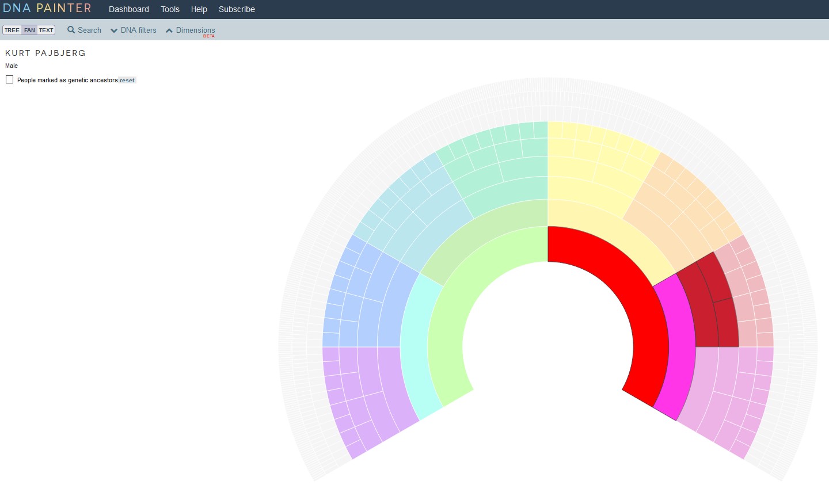Screen dimensions: 829x504
Task: Open the Tools menu
Action: coord(170,9)
